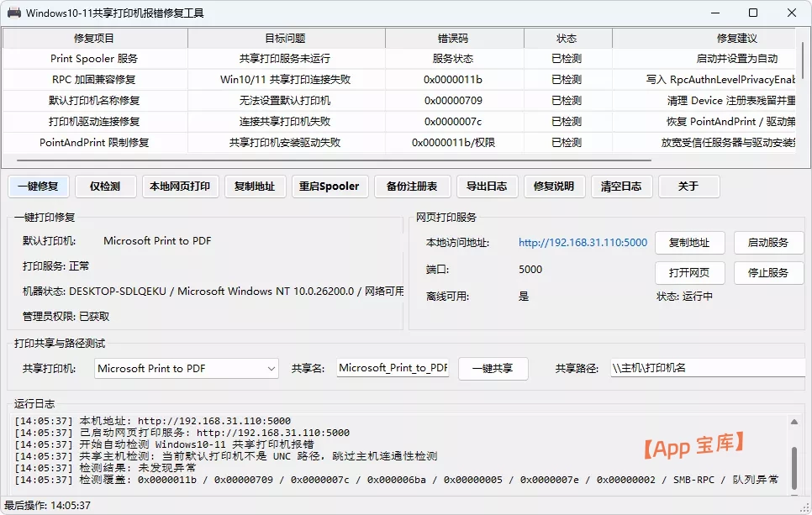The image size is (812, 515).
Task: Click the 错误码 column header
Action: (454, 39)
